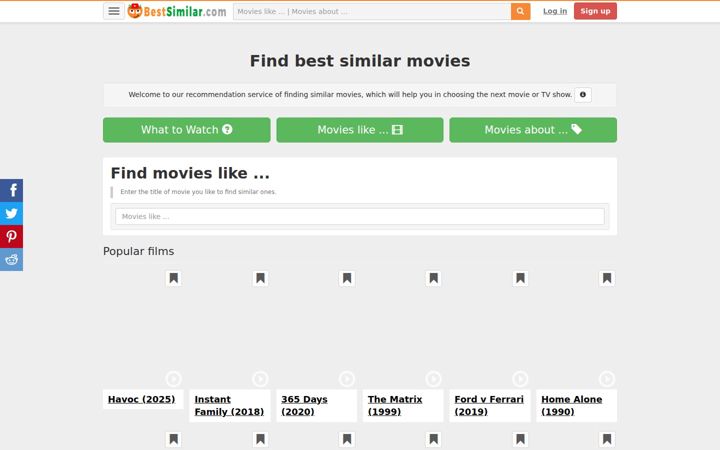The image size is (720, 450).
Task: Open the Instant Family (2018) link
Action: coord(229,405)
